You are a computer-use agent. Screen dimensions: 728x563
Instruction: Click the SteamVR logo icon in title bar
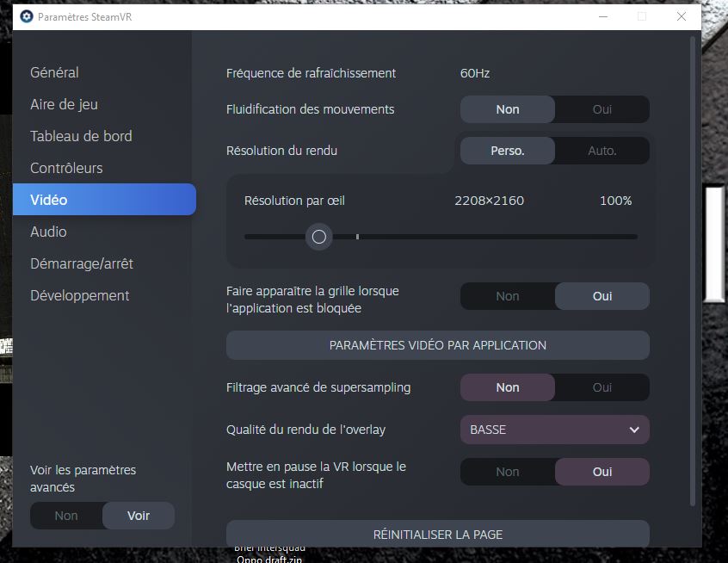pyautogui.click(x=27, y=16)
